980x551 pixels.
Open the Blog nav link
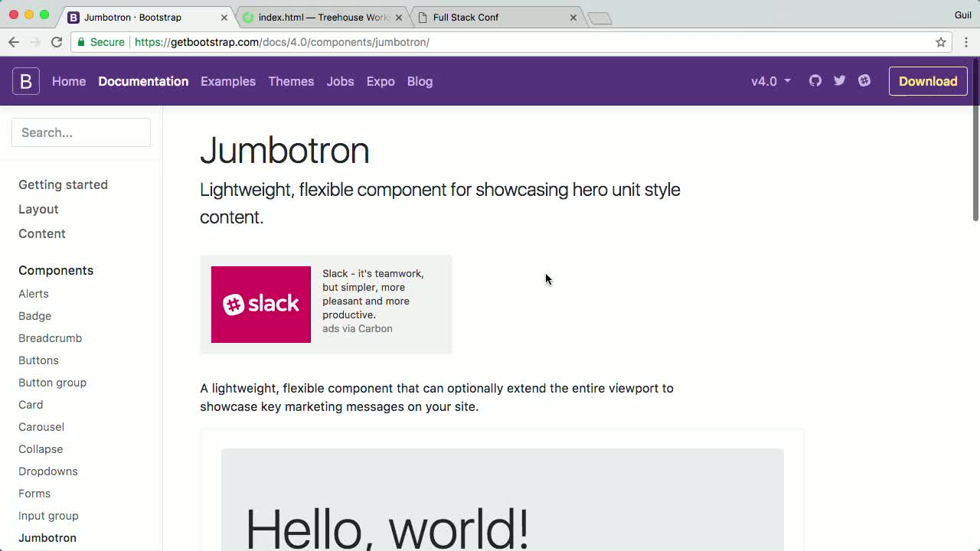(x=420, y=81)
